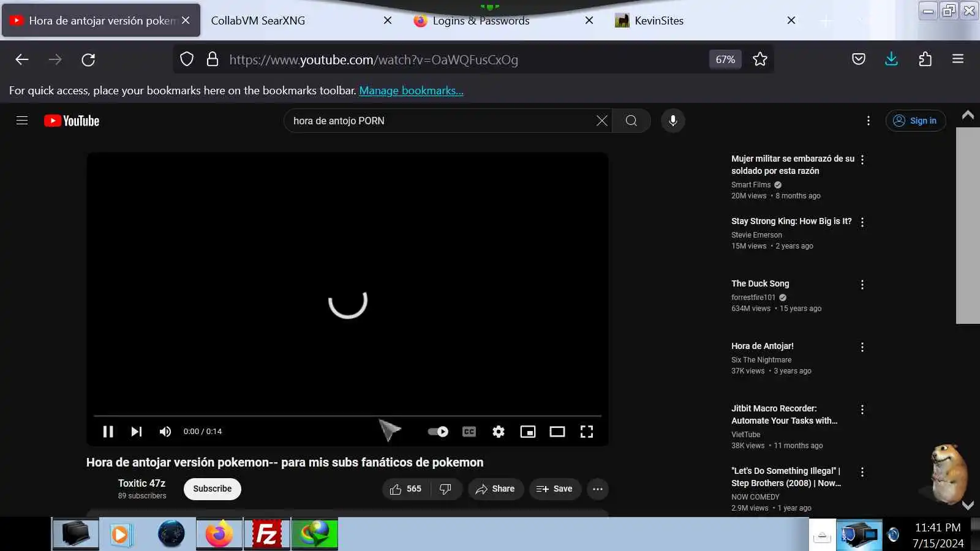Open YouTube settings three-dot menu
The width and height of the screenshot is (980, 551).
click(x=869, y=121)
